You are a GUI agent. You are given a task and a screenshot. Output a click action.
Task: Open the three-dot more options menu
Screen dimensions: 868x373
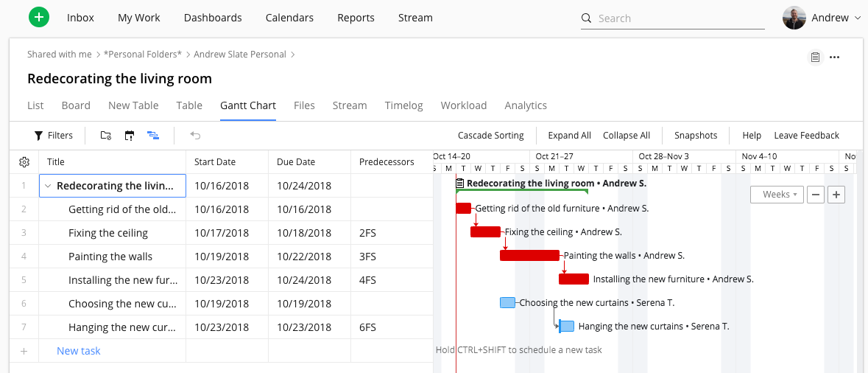click(x=834, y=57)
